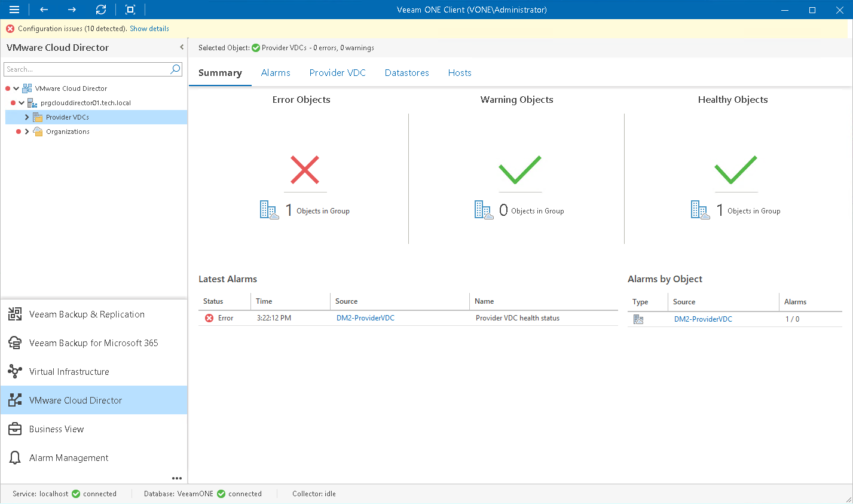This screenshot has width=853, height=504.
Task: Sort Alarms by Object by Alarms column
Action: pos(811,302)
